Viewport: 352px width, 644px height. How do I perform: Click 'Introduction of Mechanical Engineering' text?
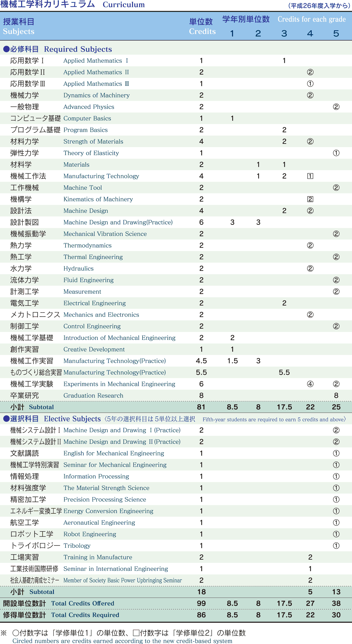point(119,338)
